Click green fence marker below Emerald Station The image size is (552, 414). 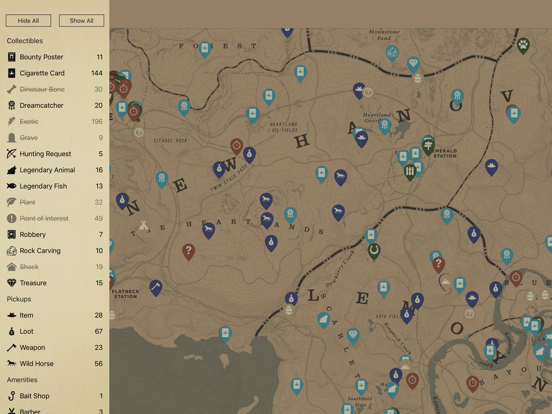point(410,171)
